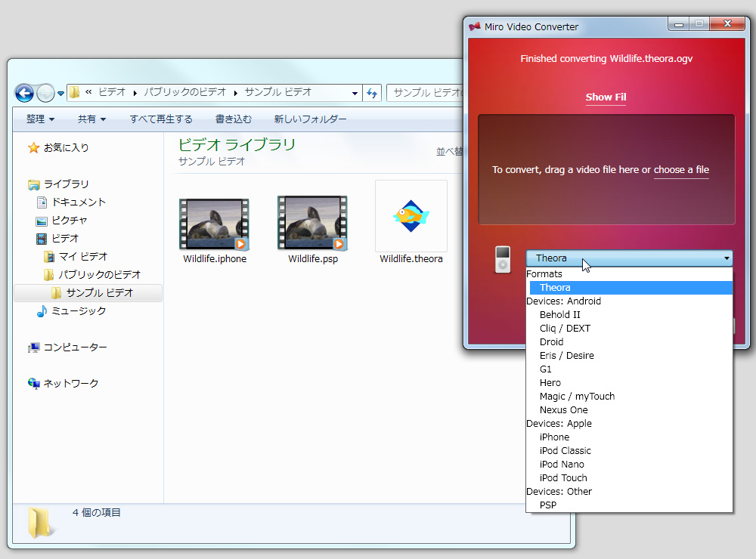Click the Explorer forward arrow button
The width and height of the screenshot is (756, 559).
click(46, 93)
